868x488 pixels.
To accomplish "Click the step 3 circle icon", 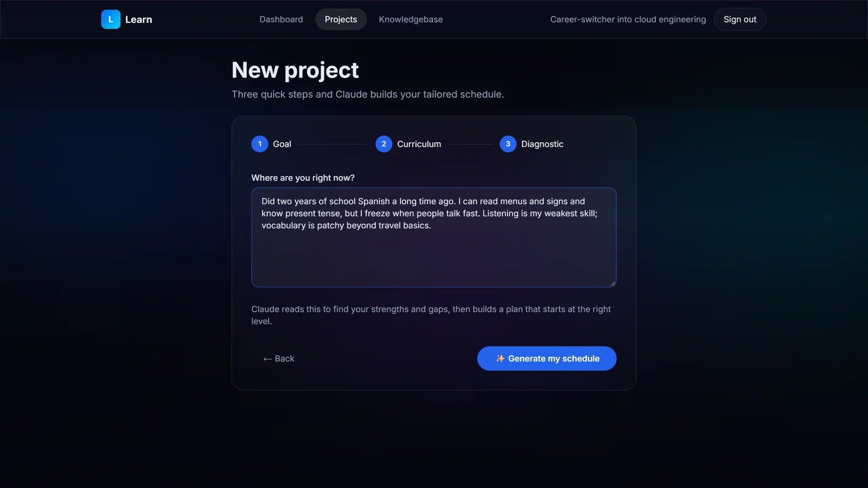I will point(508,144).
